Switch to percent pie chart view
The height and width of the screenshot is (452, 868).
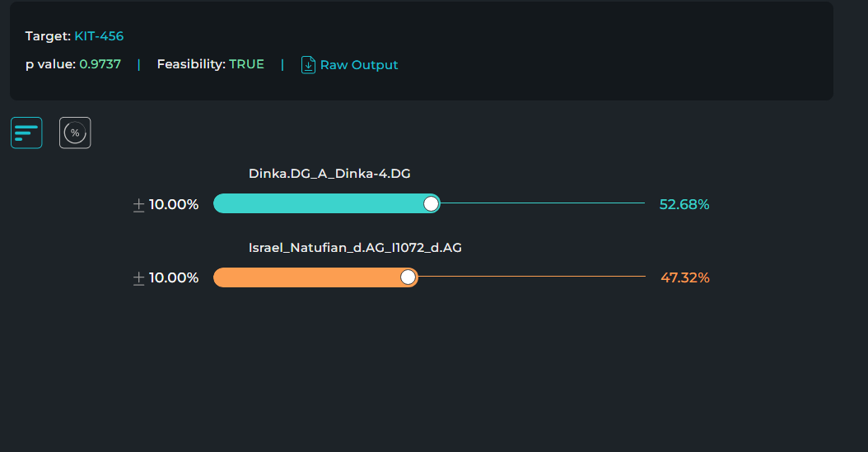pyautogui.click(x=75, y=133)
